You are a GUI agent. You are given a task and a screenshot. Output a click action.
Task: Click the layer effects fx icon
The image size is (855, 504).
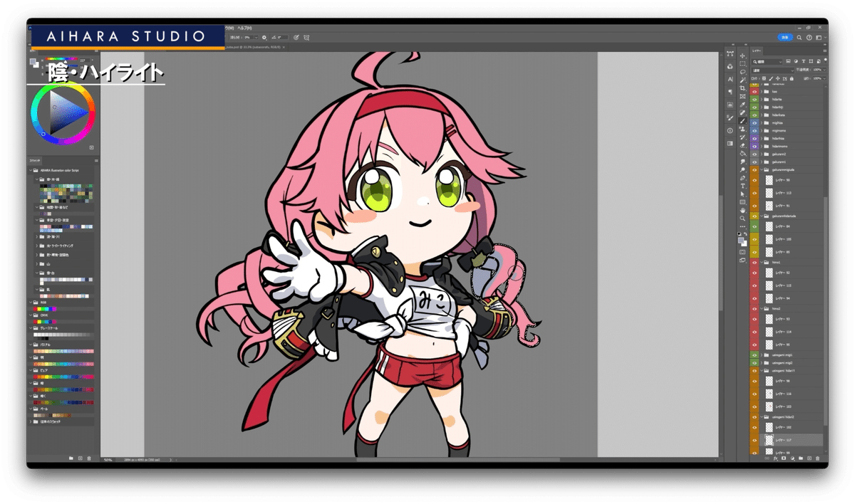(x=774, y=458)
